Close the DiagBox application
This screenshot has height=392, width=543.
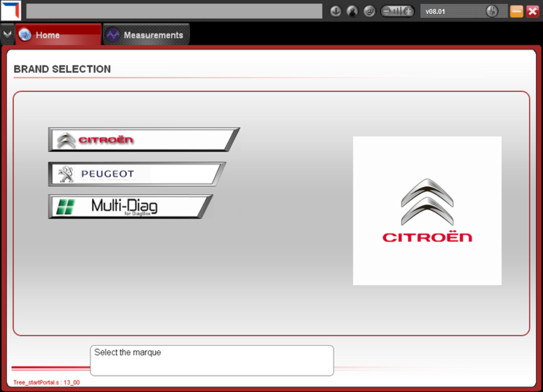click(532, 12)
